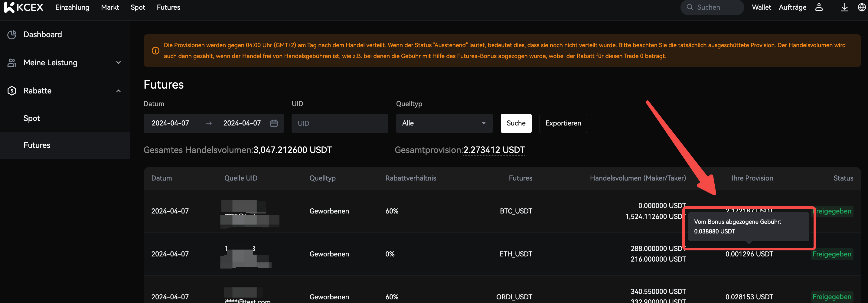Collapse the Rabatte section
The height and width of the screenshot is (303, 868).
click(x=118, y=91)
